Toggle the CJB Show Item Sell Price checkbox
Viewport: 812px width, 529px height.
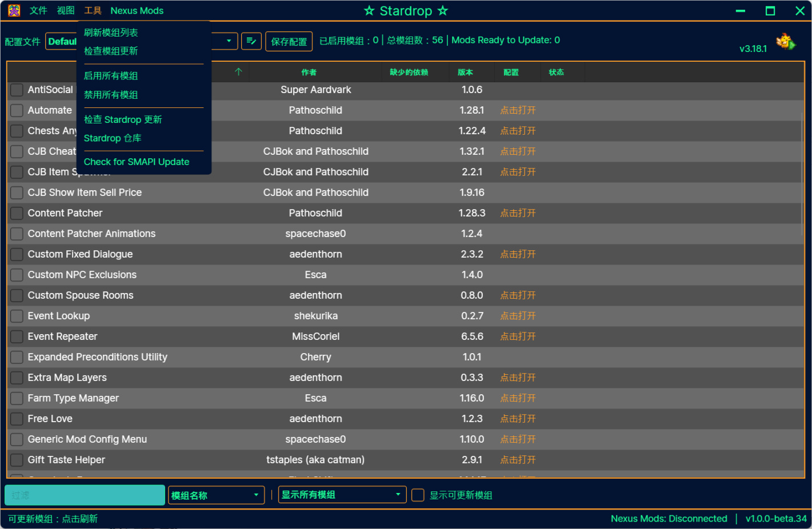click(17, 193)
